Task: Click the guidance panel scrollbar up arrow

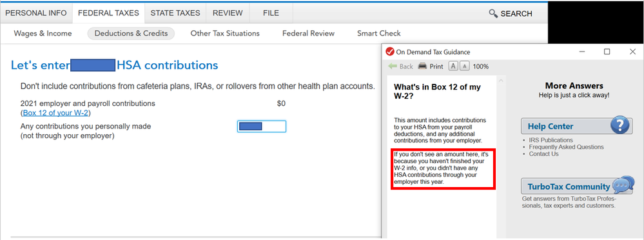Action: tap(501, 80)
